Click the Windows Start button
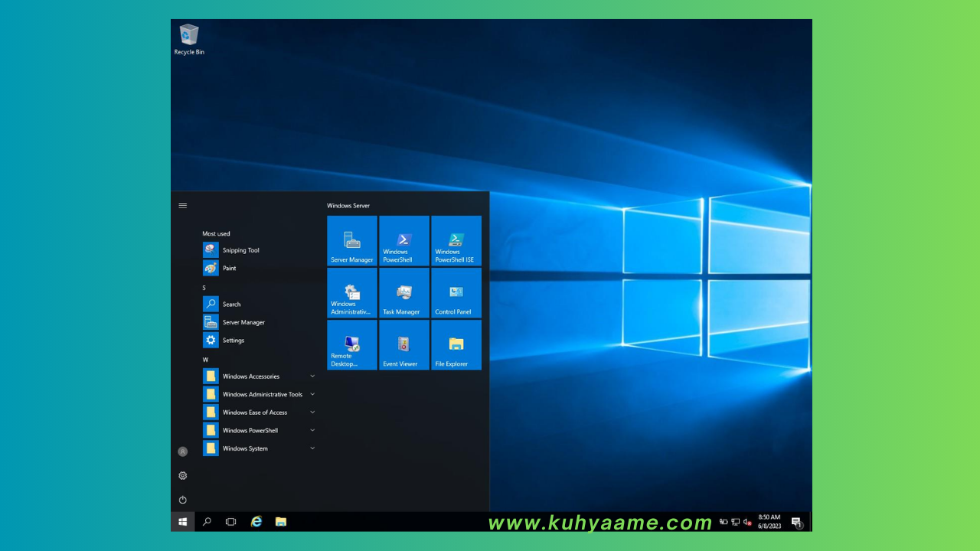Screen dimensions: 980x551 coord(183,522)
